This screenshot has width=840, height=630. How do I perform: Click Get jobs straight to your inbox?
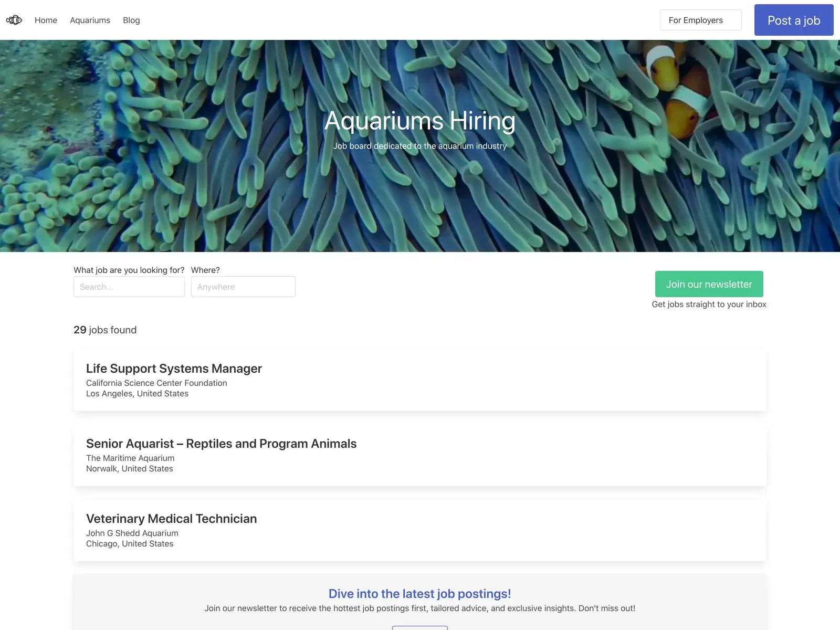click(709, 304)
